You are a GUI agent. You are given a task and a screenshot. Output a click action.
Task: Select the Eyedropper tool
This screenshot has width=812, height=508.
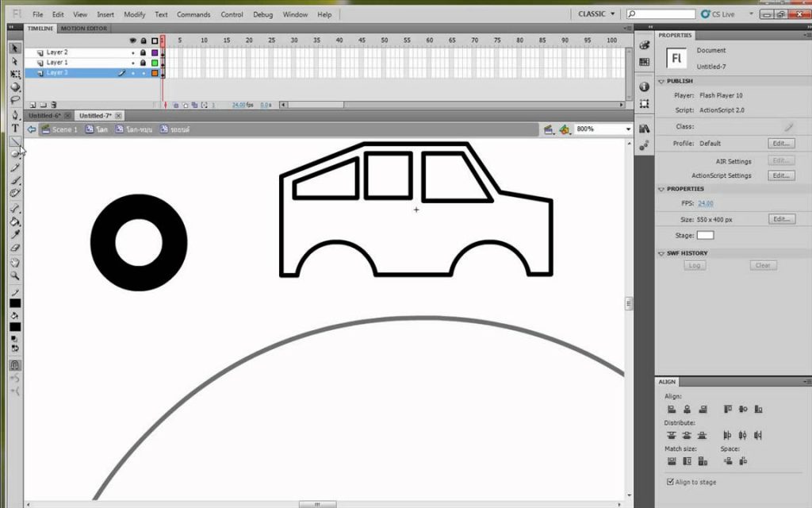tap(15, 235)
